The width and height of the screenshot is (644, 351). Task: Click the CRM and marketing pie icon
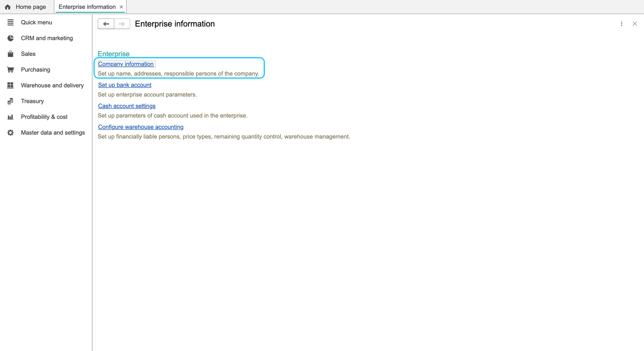(x=10, y=38)
